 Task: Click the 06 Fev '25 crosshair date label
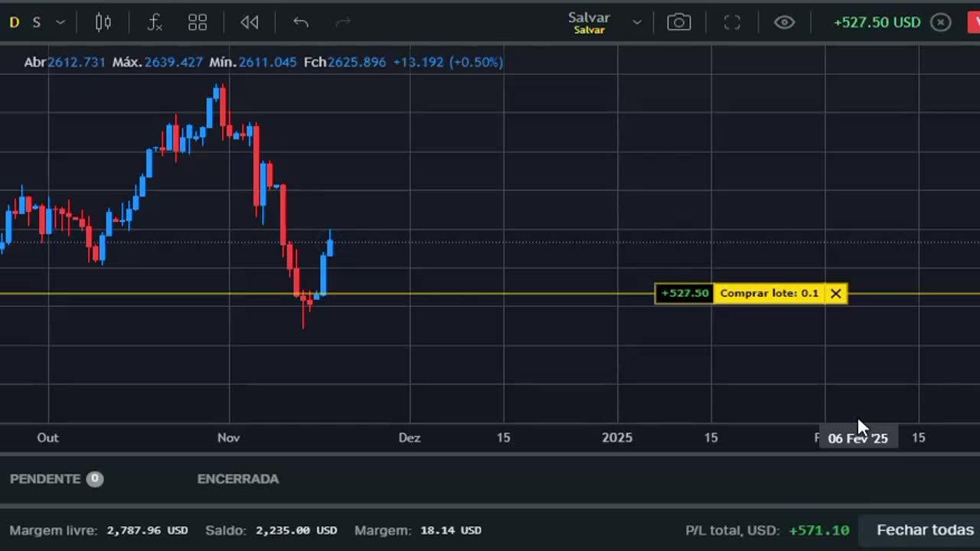857,439
